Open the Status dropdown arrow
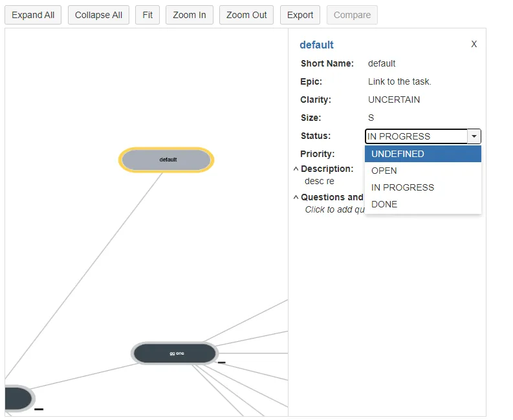This screenshot has height=420, width=513. point(474,136)
